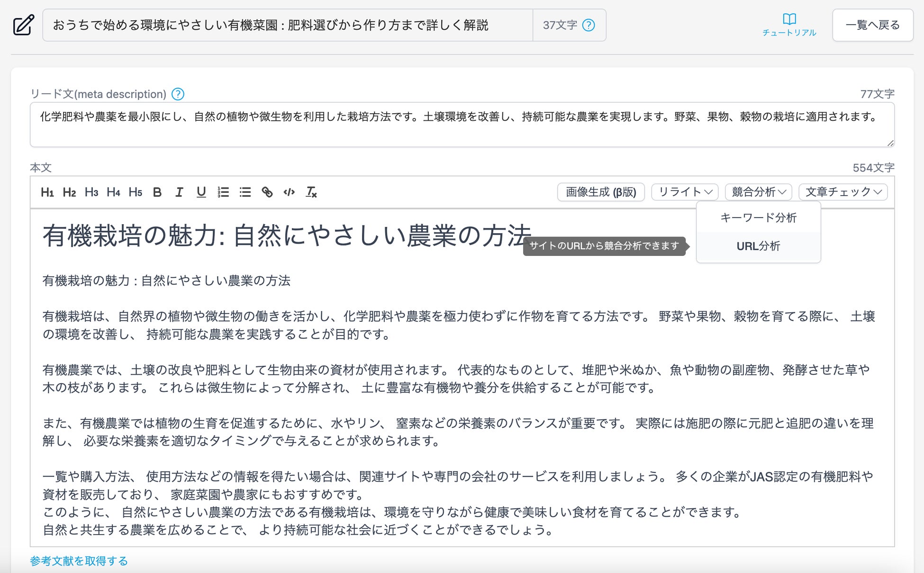Select キーワード分析 from the menu
The width and height of the screenshot is (924, 573).
pyautogui.click(x=758, y=218)
